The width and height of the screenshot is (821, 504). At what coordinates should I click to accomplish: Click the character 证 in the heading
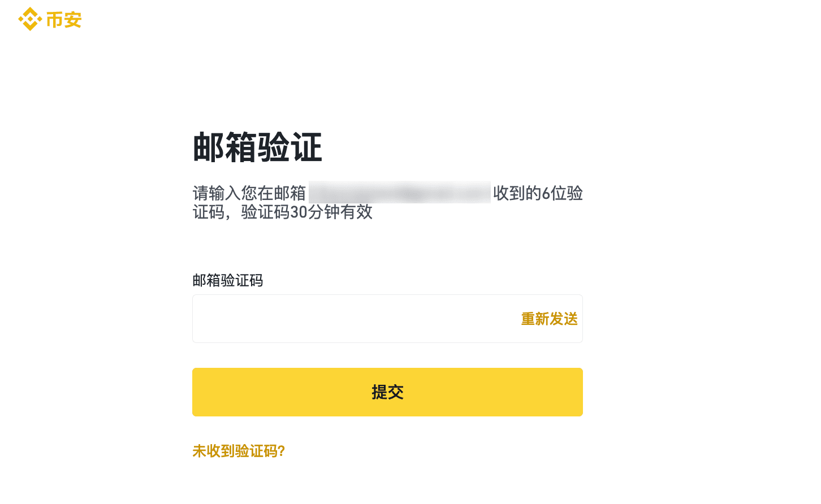coord(306,147)
